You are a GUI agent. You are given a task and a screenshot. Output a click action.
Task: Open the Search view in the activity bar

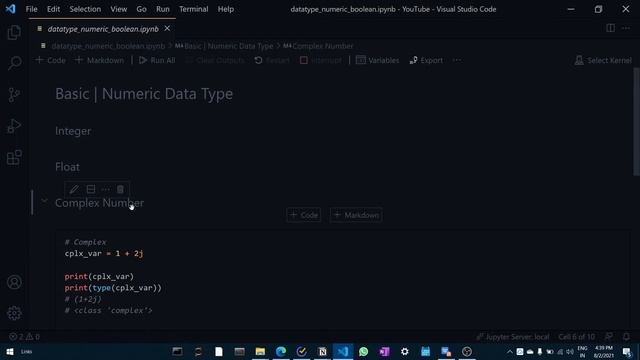tap(14, 63)
